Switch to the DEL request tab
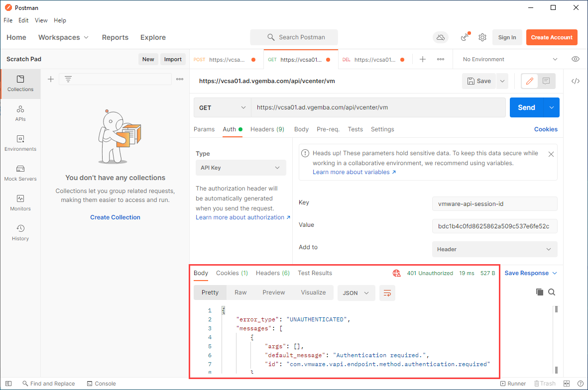The height and width of the screenshot is (390, 588). [x=375, y=60]
